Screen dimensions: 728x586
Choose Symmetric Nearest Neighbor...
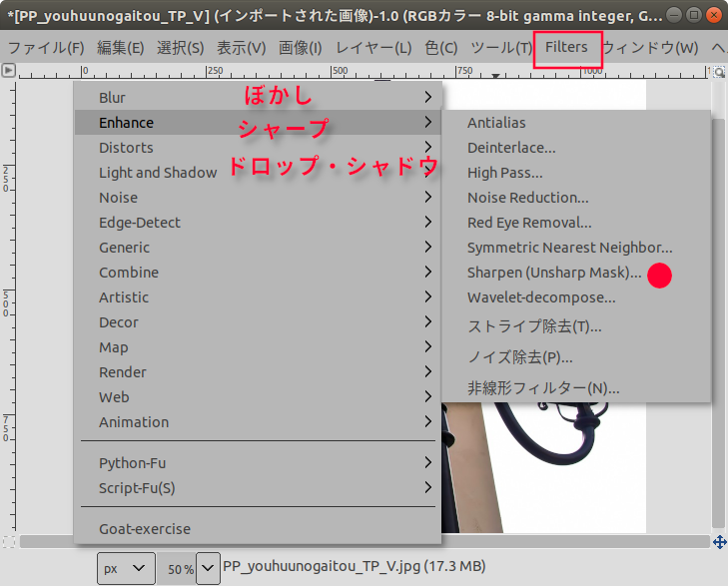(x=576, y=248)
